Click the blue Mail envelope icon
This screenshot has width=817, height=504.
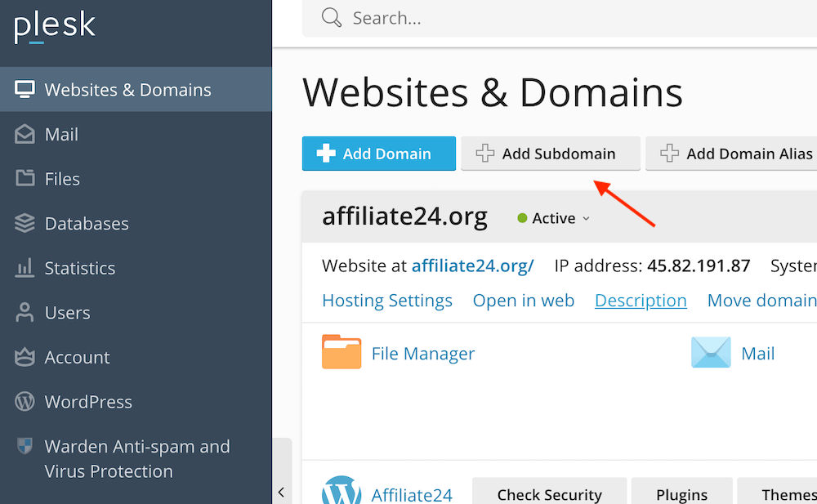[711, 353]
